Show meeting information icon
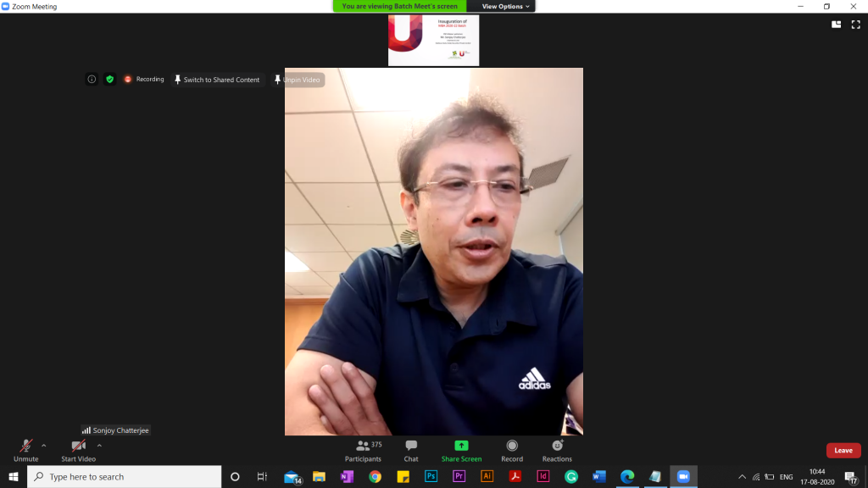The height and width of the screenshot is (488, 868). coord(92,80)
